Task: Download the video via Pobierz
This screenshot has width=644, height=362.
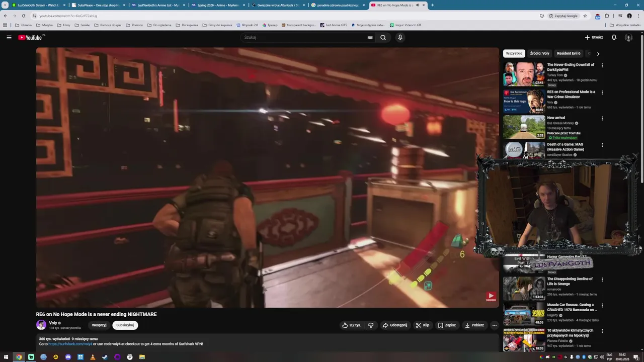Action: [x=474, y=325]
